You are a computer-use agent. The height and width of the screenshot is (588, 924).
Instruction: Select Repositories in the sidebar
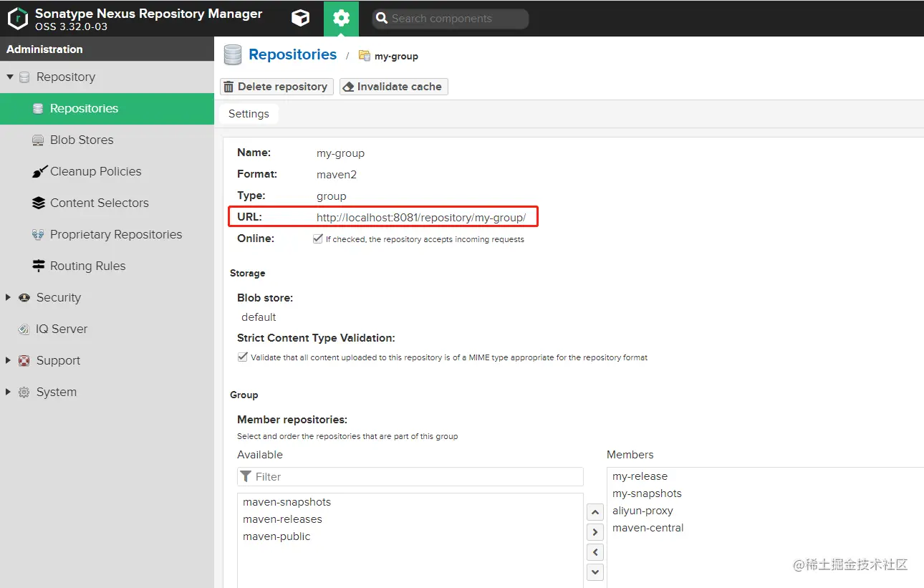point(107,109)
